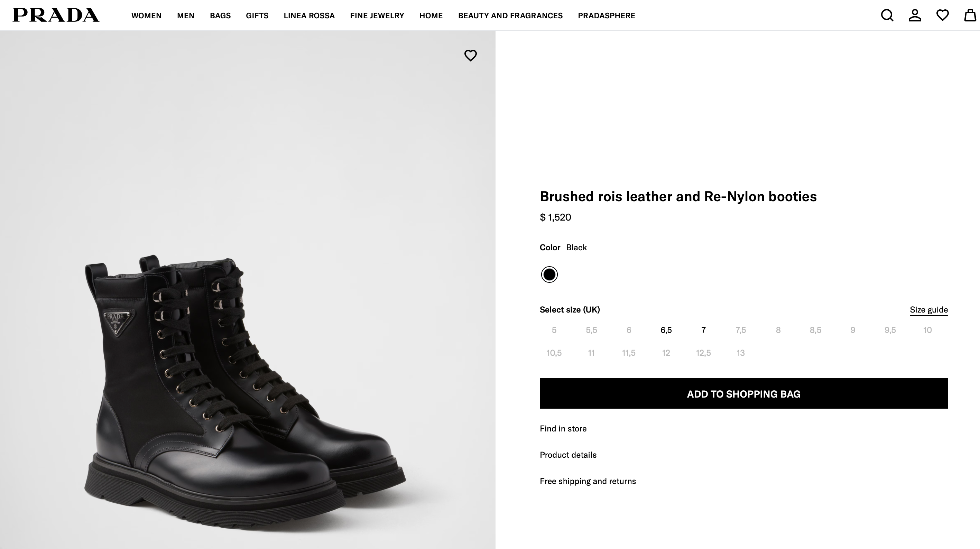The width and height of the screenshot is (980, 549).
Task: Select size 10,5
Action: [x=554, y=353]
